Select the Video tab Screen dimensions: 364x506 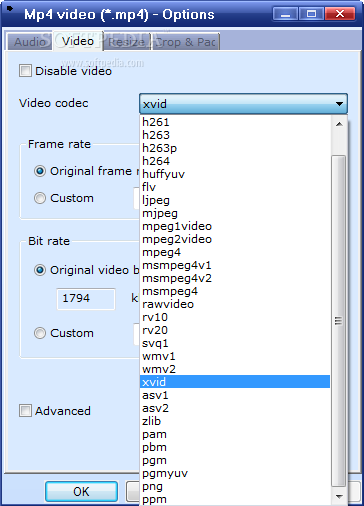click(x=78, y=41)
